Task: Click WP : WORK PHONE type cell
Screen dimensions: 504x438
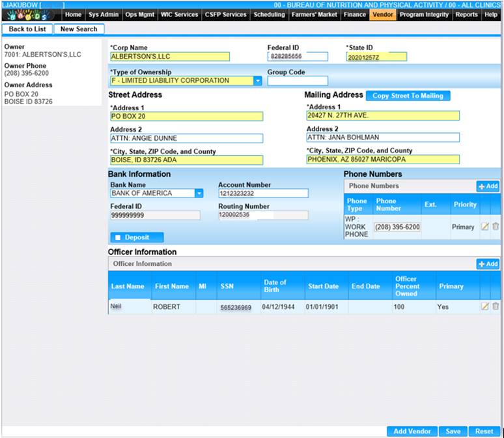Action: 358,227
